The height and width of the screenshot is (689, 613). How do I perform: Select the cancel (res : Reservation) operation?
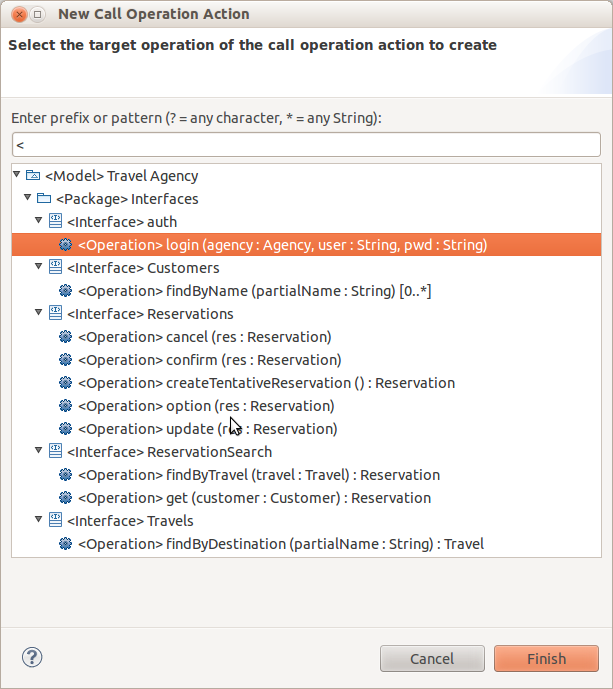point(205,337)
